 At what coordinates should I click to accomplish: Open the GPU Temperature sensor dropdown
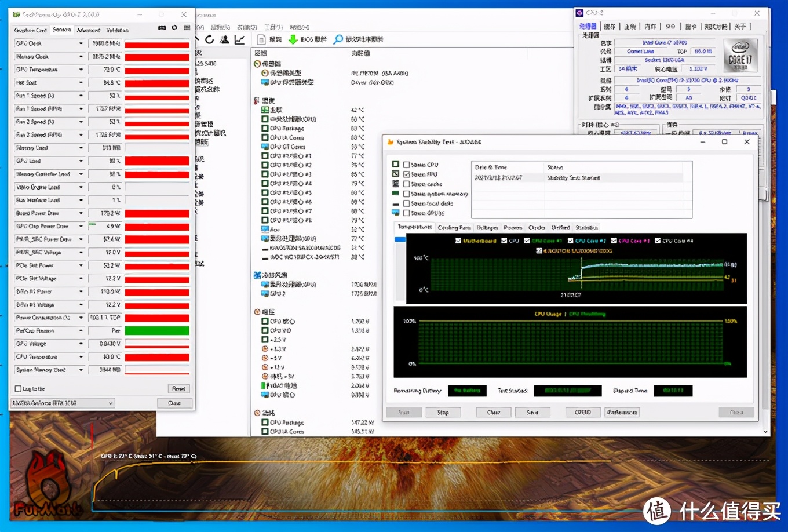point(81,70)
